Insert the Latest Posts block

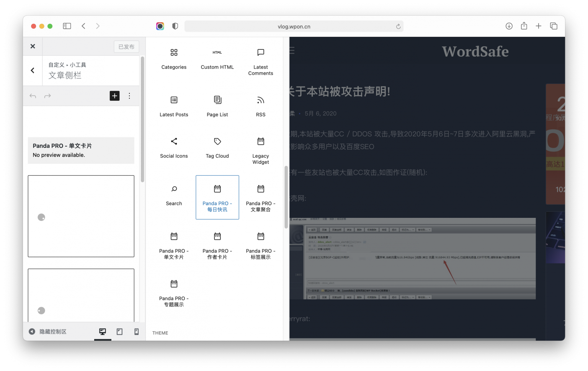point(174,106)
